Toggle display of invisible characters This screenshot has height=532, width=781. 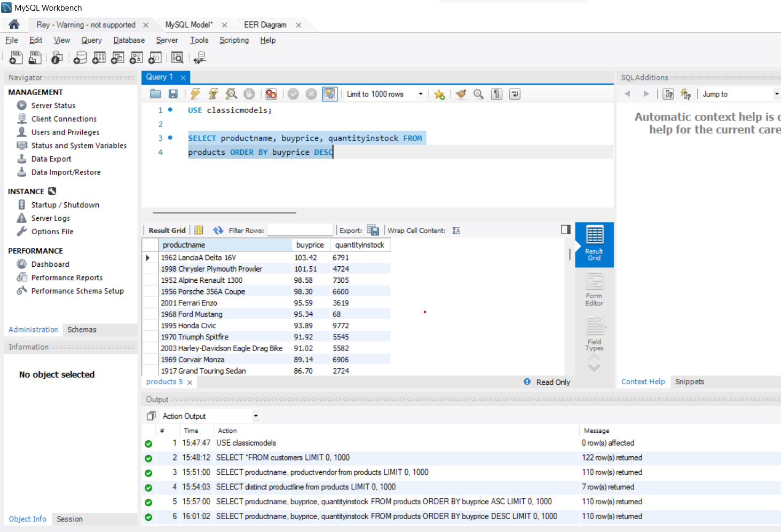(496, 94)
